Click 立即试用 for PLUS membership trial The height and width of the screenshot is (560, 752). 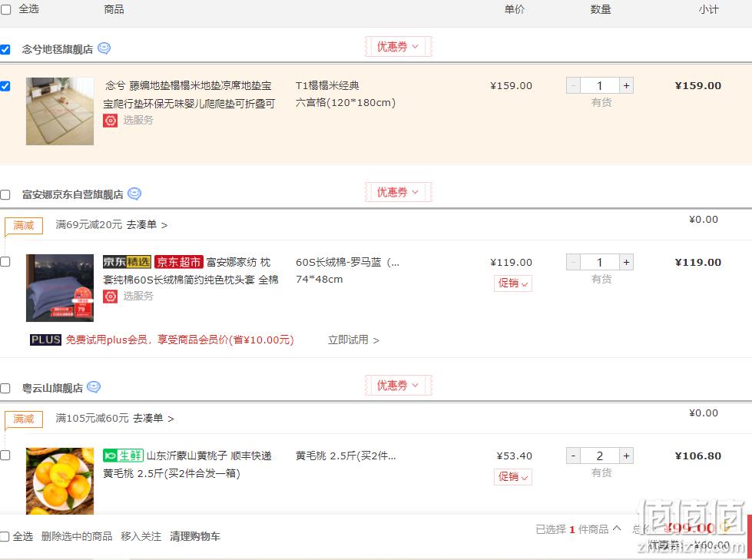pos(353,340)
